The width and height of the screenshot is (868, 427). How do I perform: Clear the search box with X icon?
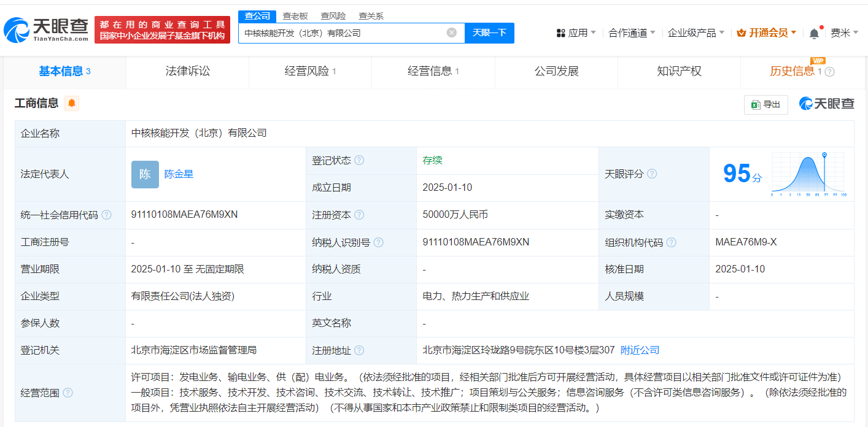click(x=451, y=33)
